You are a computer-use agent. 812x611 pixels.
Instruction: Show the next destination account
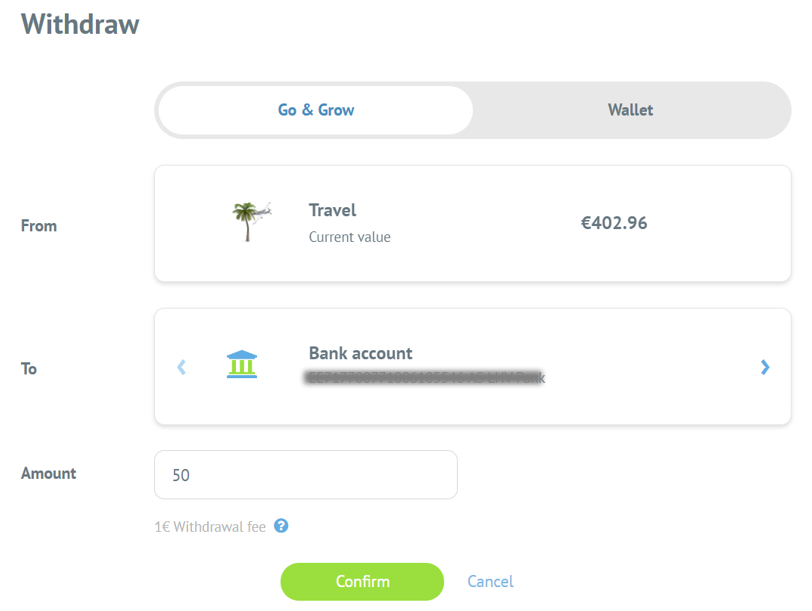(765, 367)
